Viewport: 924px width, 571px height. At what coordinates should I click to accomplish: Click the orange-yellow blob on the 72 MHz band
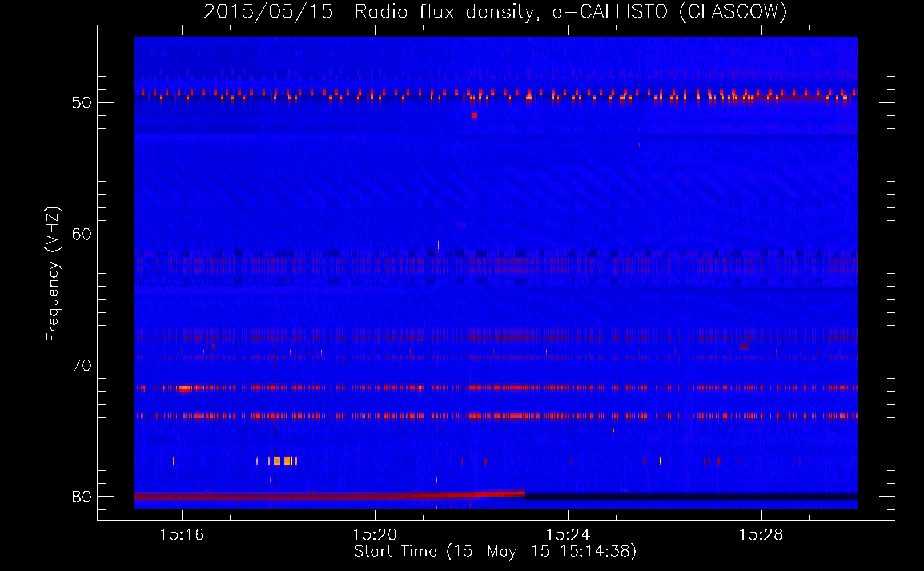[x=185, y=388]
